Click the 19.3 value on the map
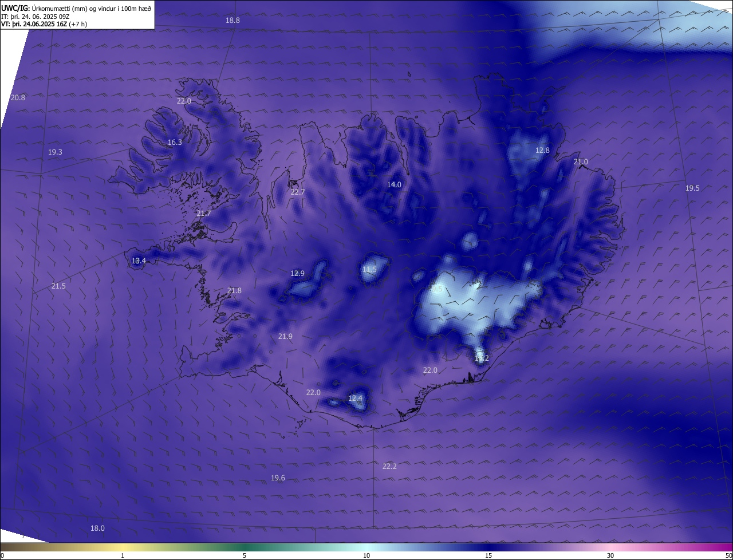733x560 pixels. [55, 152]
